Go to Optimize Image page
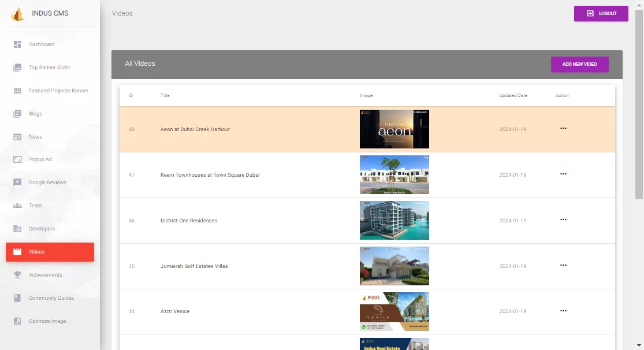Viewport: 644px width, 350px height. 50,321
